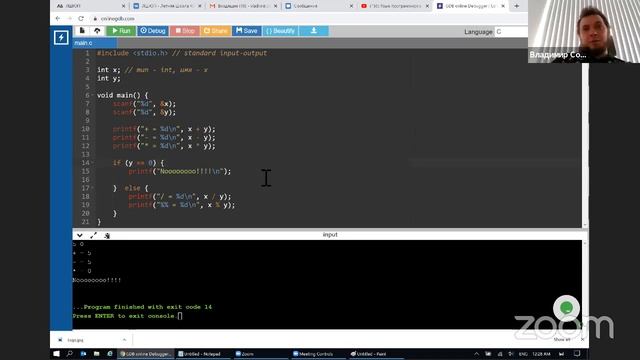Click the console vertical scrollbar

tap(585, 284)
